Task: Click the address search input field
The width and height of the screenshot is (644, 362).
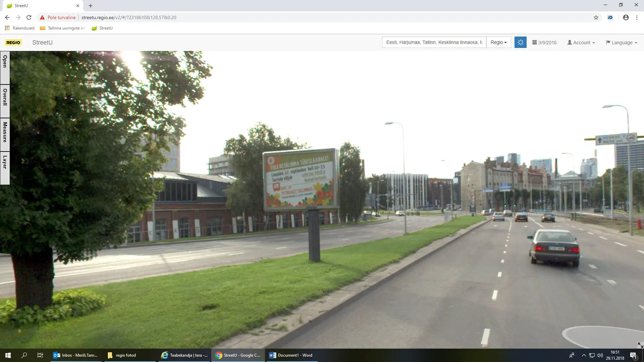Action: pyautogui.click(x=434, y=42)
